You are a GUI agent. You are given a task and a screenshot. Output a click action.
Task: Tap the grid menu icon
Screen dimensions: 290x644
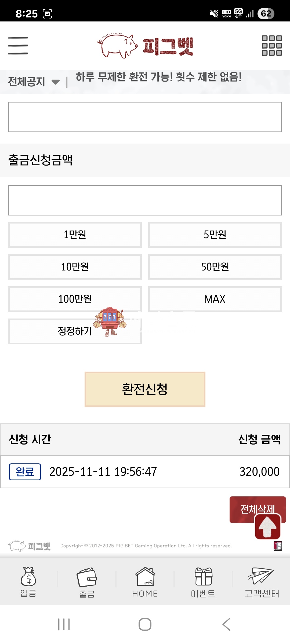pos(272,46)
